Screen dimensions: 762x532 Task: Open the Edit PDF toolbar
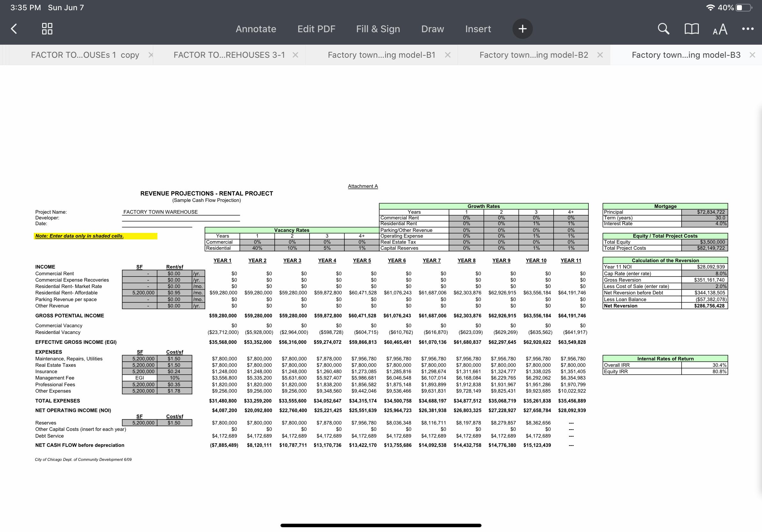point(316,29)
